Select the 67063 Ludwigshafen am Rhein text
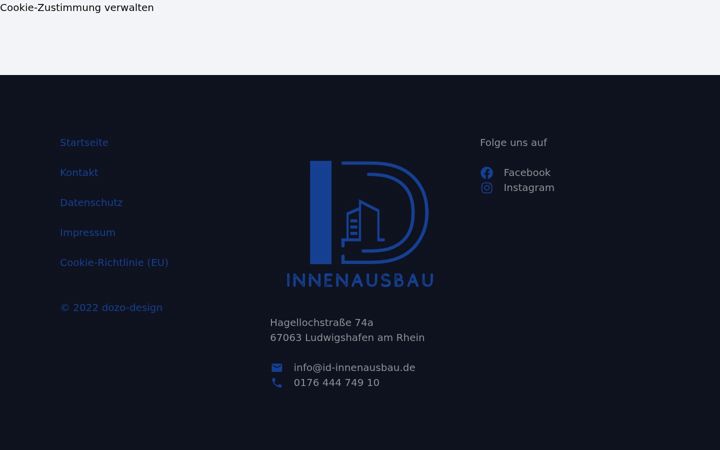 (347, 338)
